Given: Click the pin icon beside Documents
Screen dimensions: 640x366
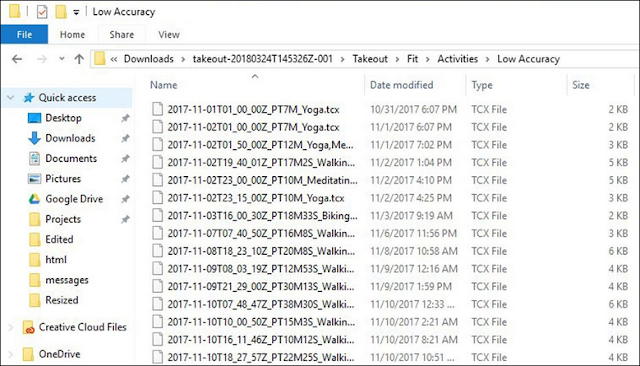Looking at the screenshot, I should click(x=125, y=159).
